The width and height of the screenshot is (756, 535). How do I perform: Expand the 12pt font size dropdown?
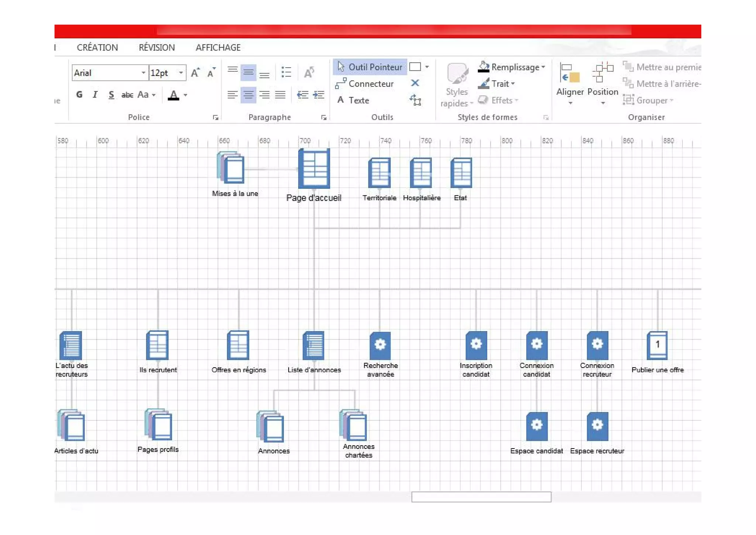181,73
